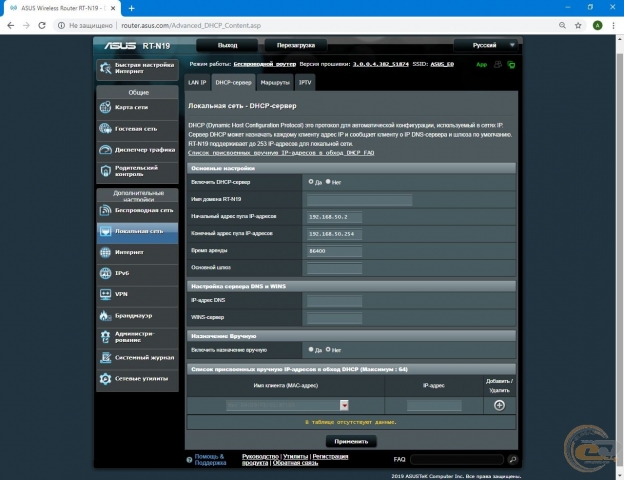Image resolution: width=624 pixels, height=480 pixels.
Task: Open Обратная связь footer link
Action: coord(295,463)
